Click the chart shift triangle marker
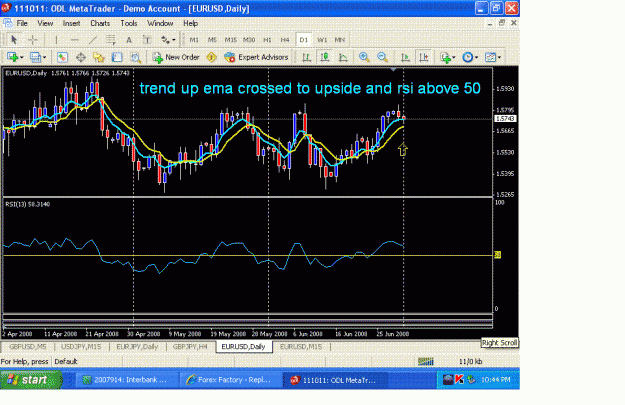Viewport: 625px width, 405px height. coord(393,70)
